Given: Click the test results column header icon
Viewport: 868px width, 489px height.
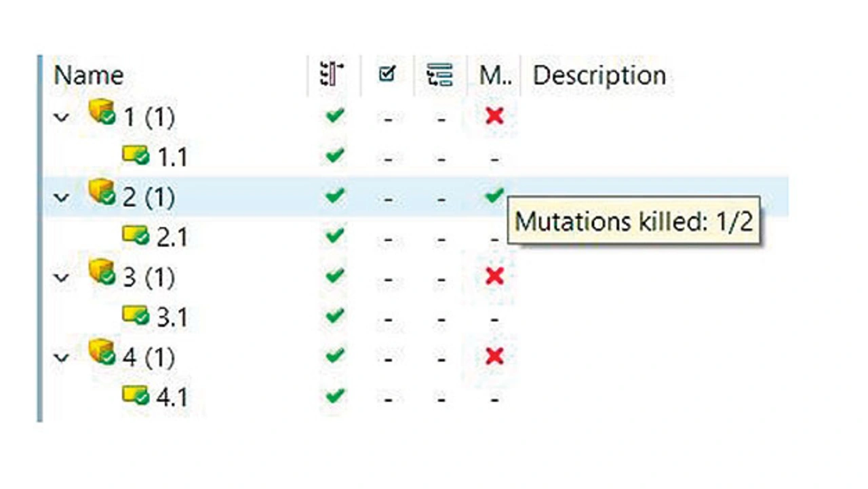Looking at the screenshot, I should [x=332, y=75].
